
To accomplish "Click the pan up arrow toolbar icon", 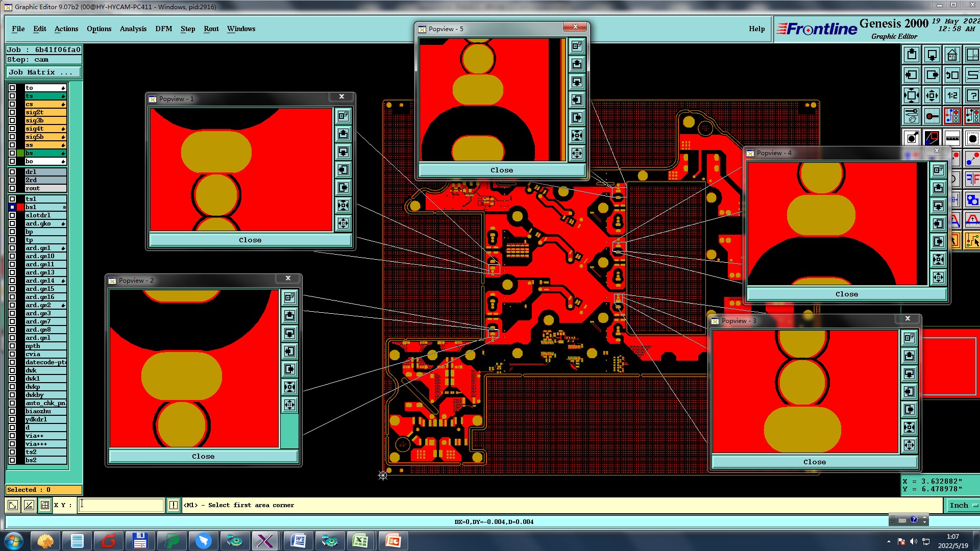I will 912,55.
